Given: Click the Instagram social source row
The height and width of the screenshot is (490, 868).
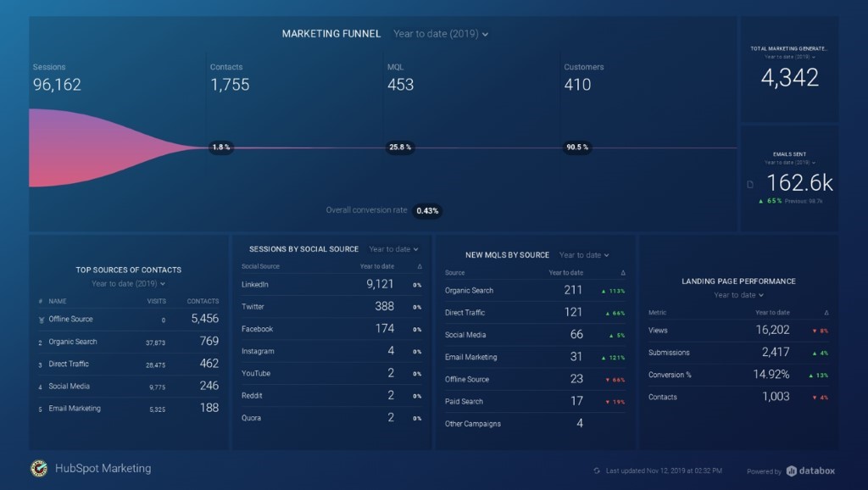Looking at the screenshot, I should [331, 351].
